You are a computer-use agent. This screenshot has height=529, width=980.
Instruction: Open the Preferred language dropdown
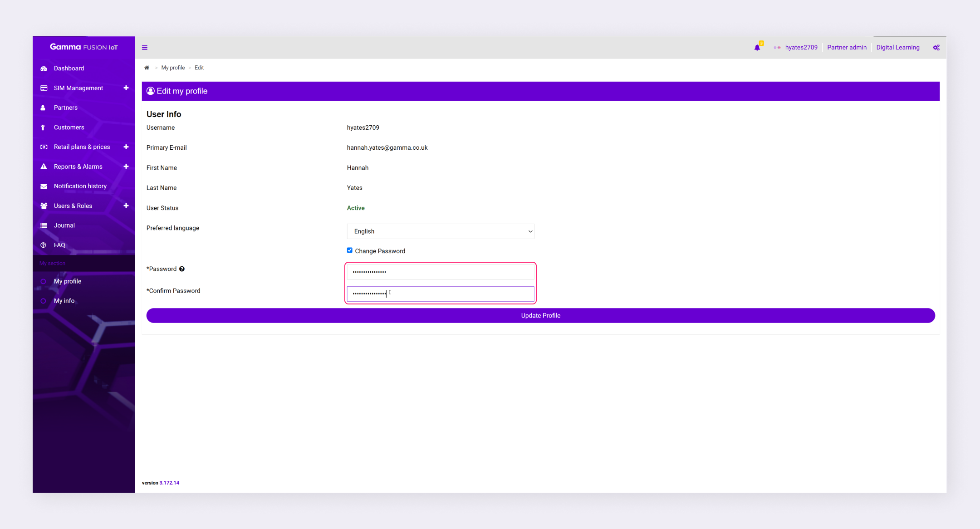[x=440, y=231]
